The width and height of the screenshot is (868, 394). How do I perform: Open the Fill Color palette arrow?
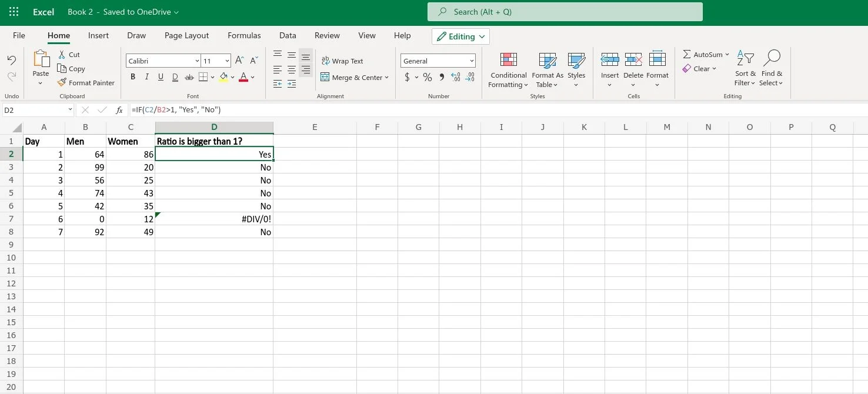[x=233, y=78]
